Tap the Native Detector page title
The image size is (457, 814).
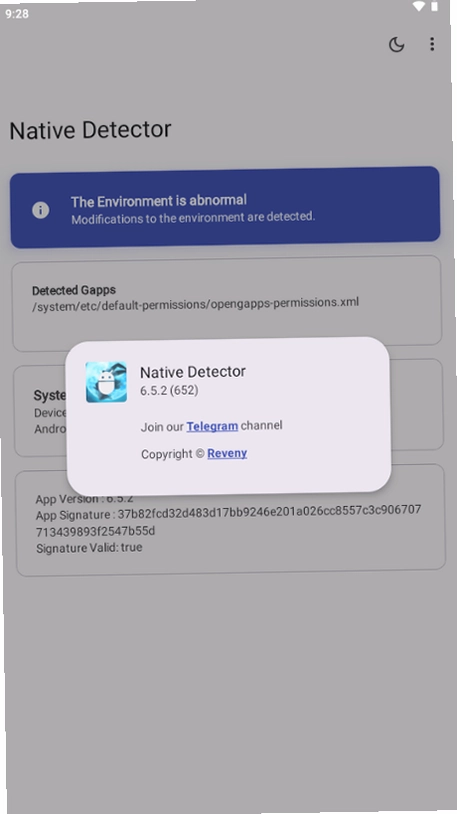coord(90,130)
